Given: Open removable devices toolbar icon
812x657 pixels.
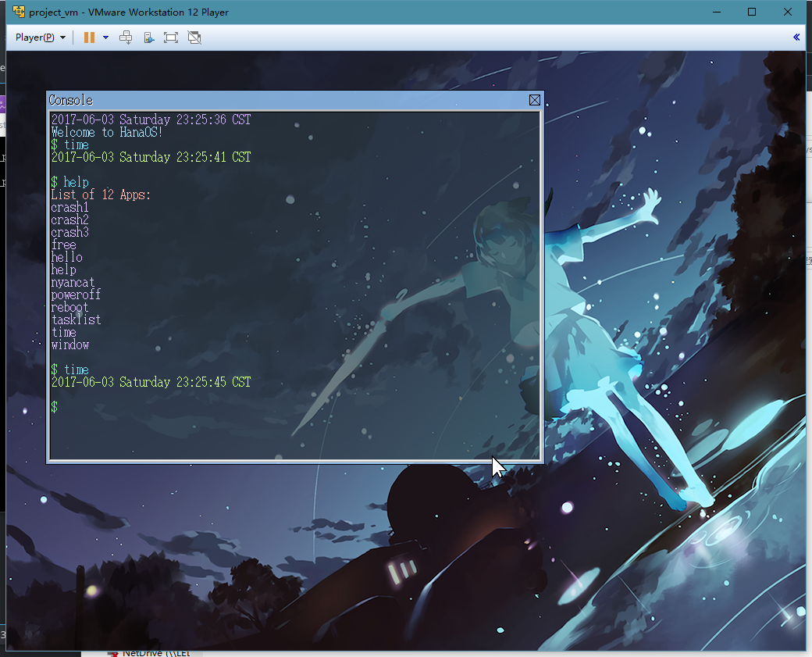Looking at the screenshot, I should coord(148,37).
